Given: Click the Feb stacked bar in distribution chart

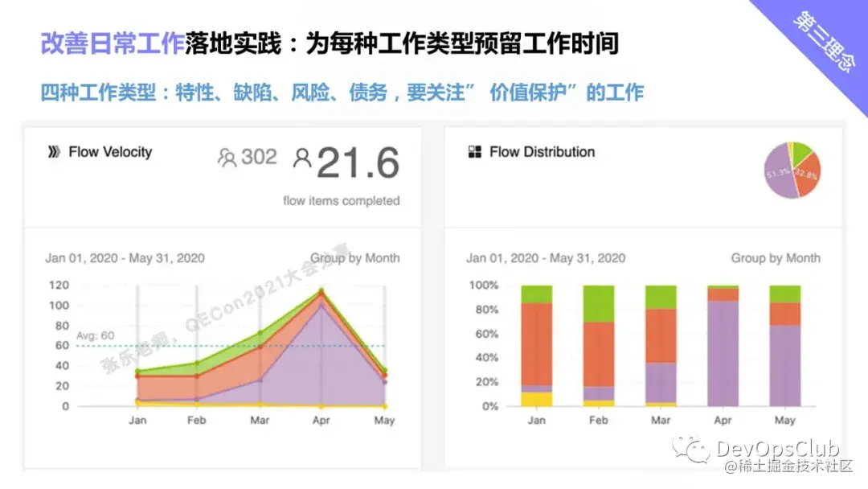Looking at the screenshot, I should click(x=599, y=346).
